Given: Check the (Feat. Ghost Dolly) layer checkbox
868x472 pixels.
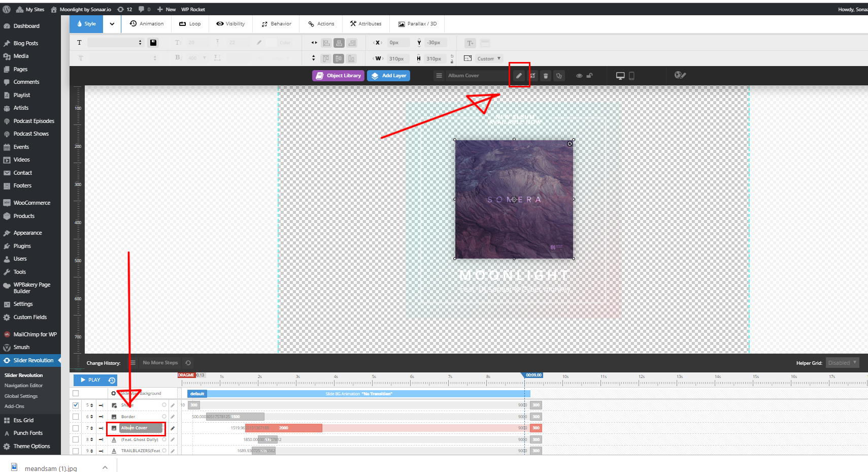Looking at the screenshot, I should click(76, 439).
